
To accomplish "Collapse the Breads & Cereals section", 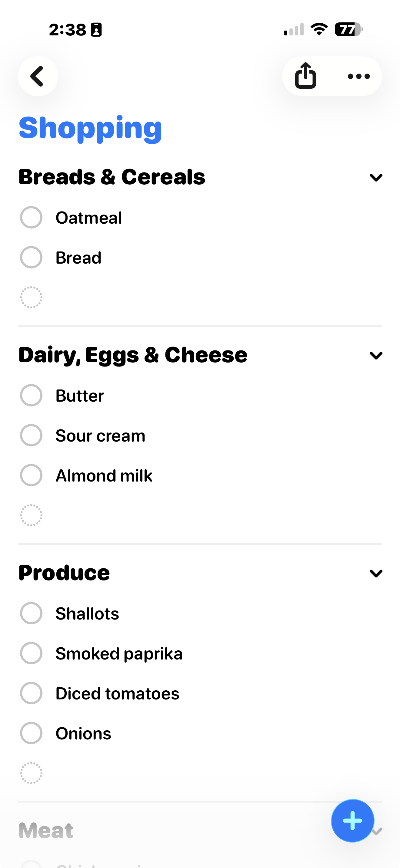I will [x=376, y=177].
